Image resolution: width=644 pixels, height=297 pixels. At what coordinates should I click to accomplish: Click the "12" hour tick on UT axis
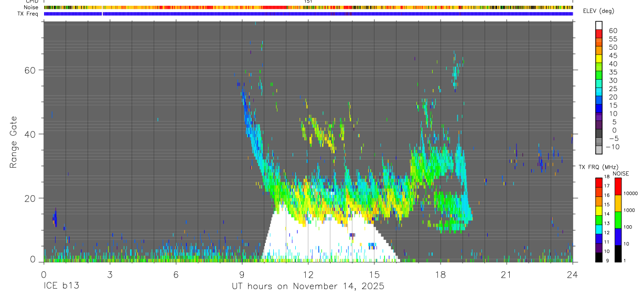(308, 274)
